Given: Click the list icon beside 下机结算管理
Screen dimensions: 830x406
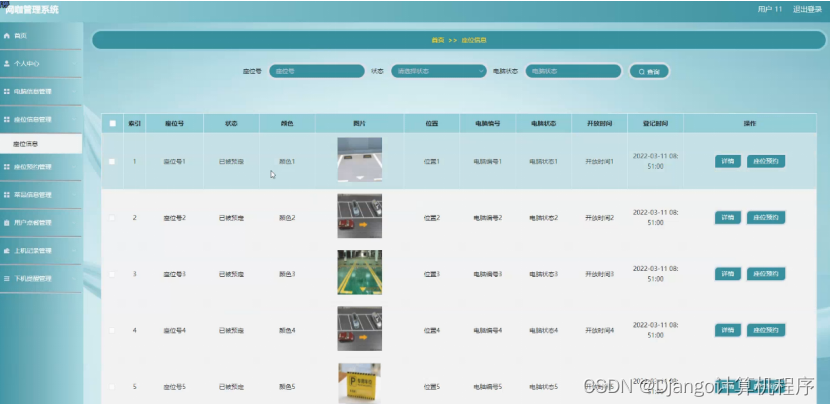Looking at the screenshot, I should click(7, 278).
